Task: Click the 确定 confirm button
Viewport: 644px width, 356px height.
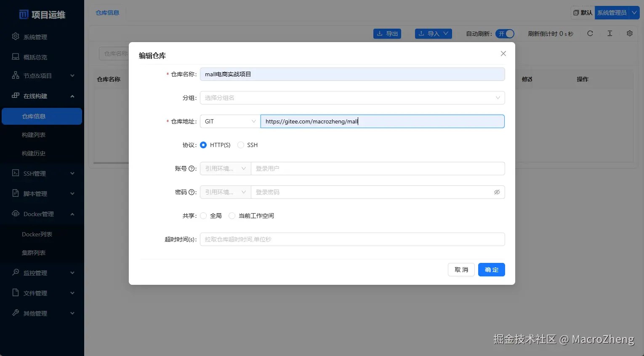Action: coord(492,270)
